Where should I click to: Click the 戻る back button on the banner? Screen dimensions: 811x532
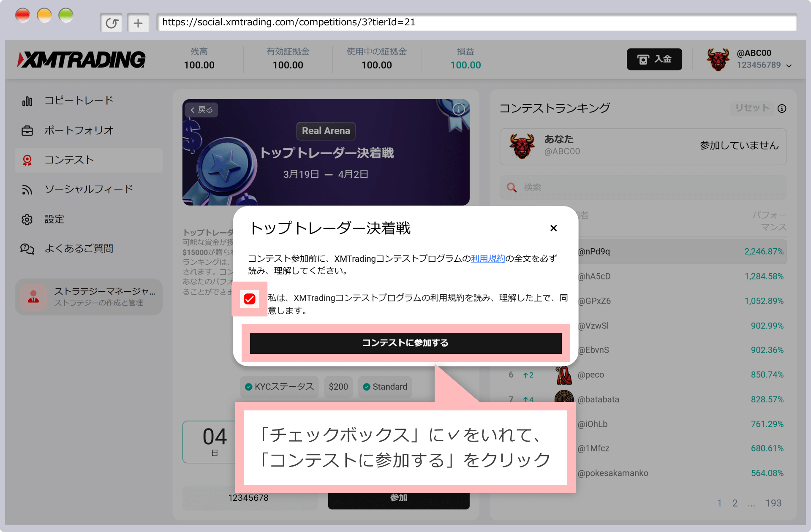201,110
